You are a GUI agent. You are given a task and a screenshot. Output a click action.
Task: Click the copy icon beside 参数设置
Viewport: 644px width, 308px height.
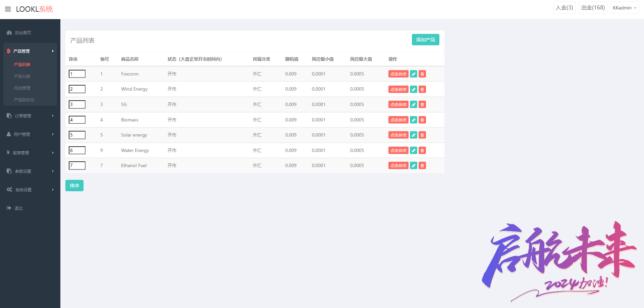coord(9,171)
